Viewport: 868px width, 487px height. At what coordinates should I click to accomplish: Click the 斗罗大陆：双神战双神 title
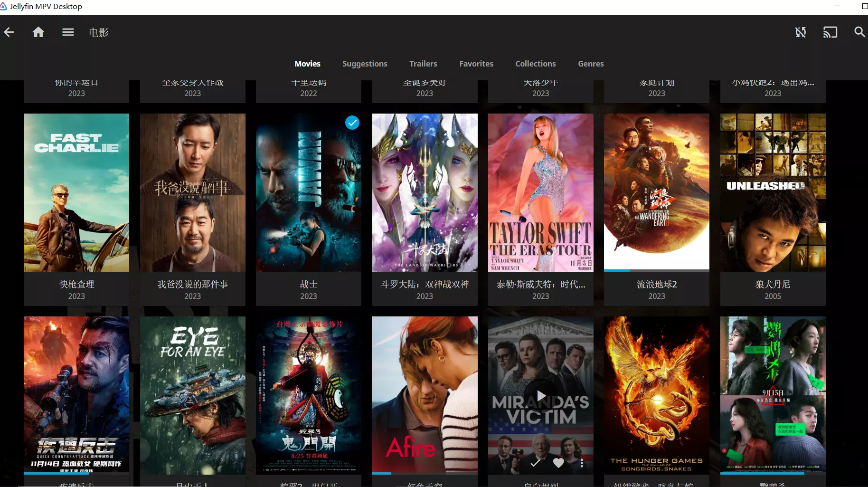point(425,284)
